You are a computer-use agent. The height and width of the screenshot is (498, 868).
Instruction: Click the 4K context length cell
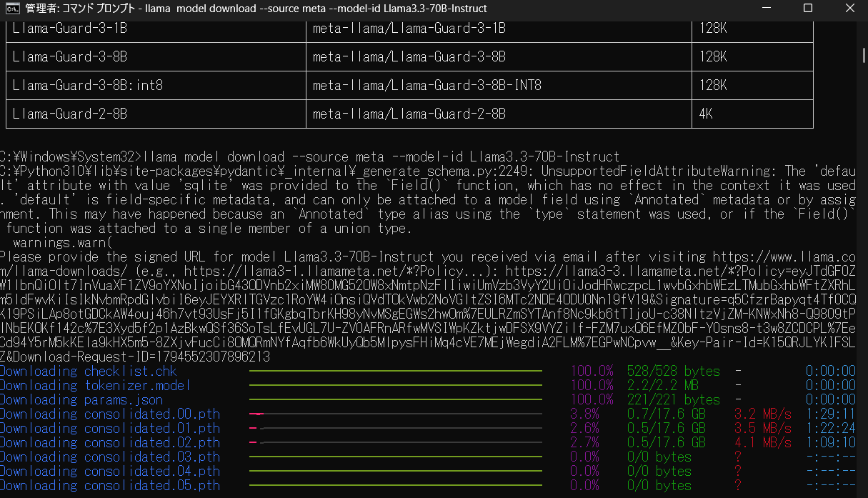point(709,114)
